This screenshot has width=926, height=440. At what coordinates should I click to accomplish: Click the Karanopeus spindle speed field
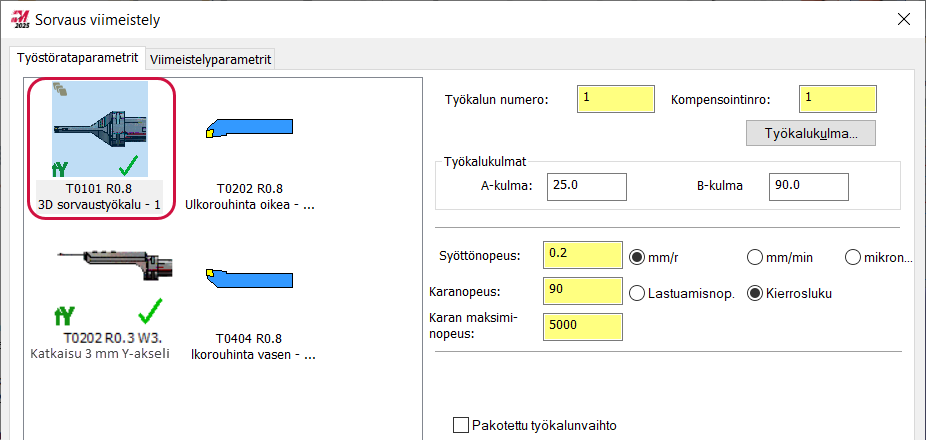coord(582,291)
